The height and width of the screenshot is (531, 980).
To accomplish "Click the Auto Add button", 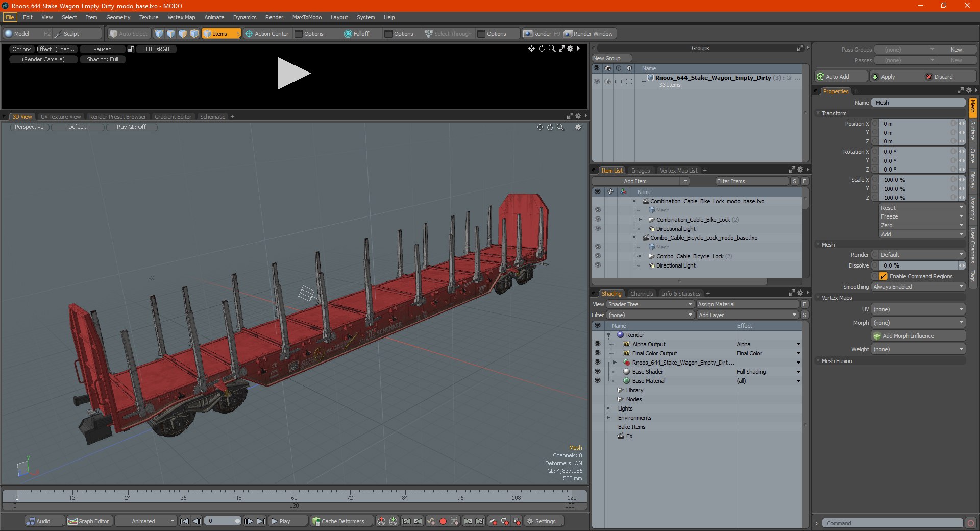I will (841, 77).
